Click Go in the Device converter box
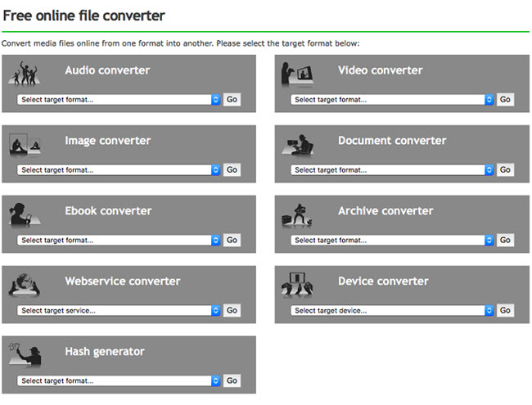Viewport: 532px width, 405px height. [x=505, y=310]
